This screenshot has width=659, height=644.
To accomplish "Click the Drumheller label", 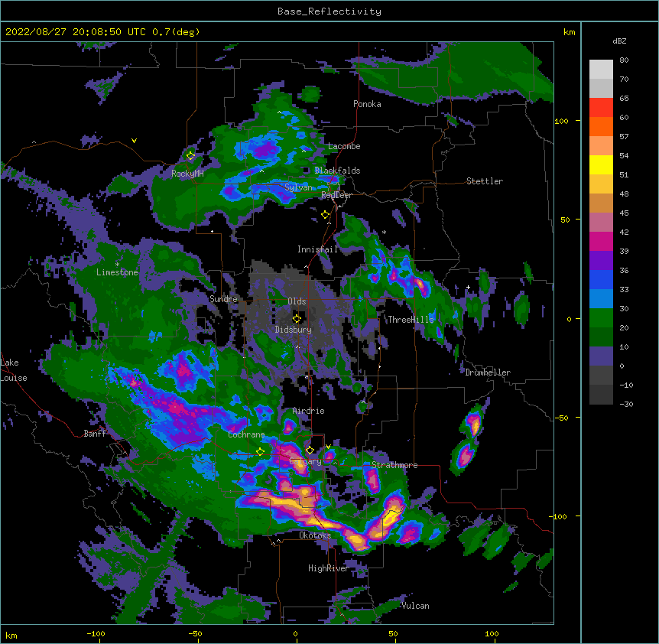I will click(x=488, y=372).
